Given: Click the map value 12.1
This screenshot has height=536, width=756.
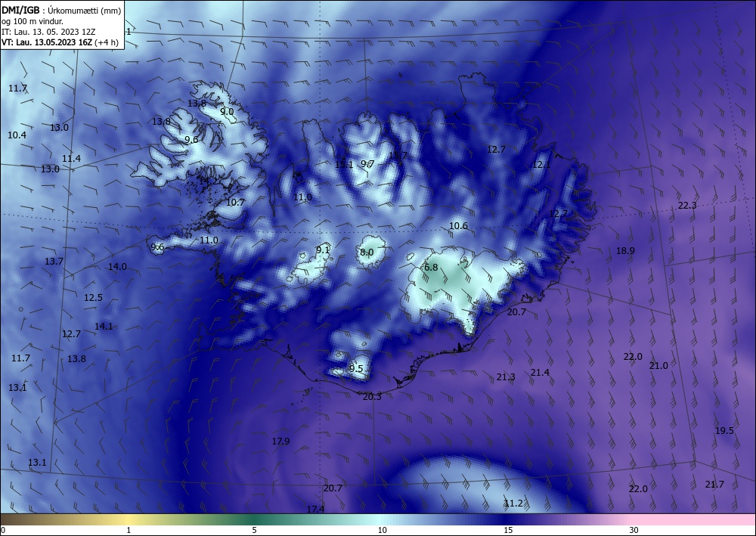Looking at the screenshot, I should (541, 164).
